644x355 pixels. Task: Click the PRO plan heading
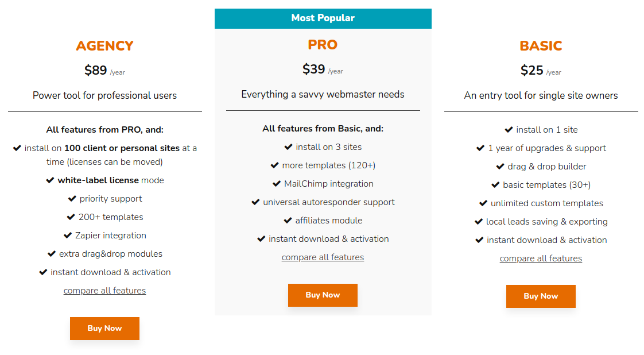pos(323,44)
